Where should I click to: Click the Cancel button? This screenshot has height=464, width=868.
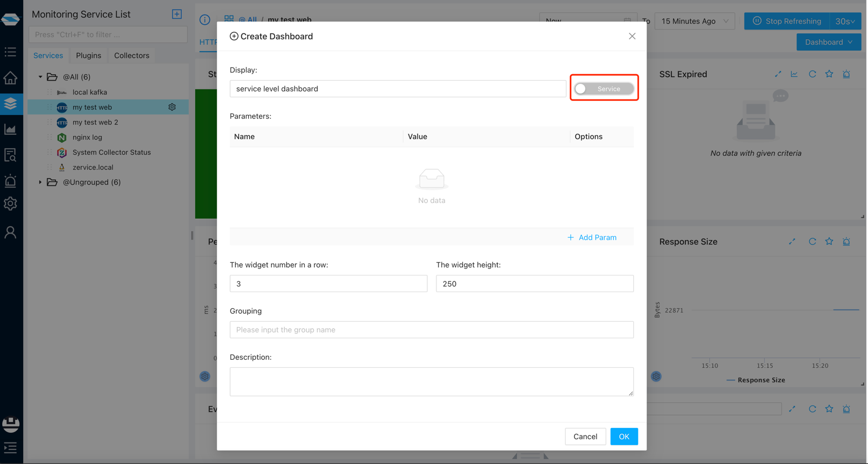[x=585, y=437]
